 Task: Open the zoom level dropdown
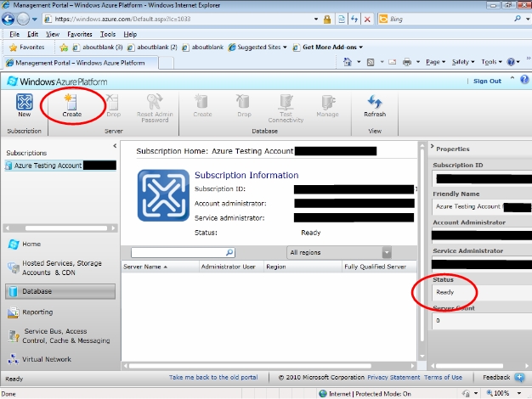click(x=518, y=393)
